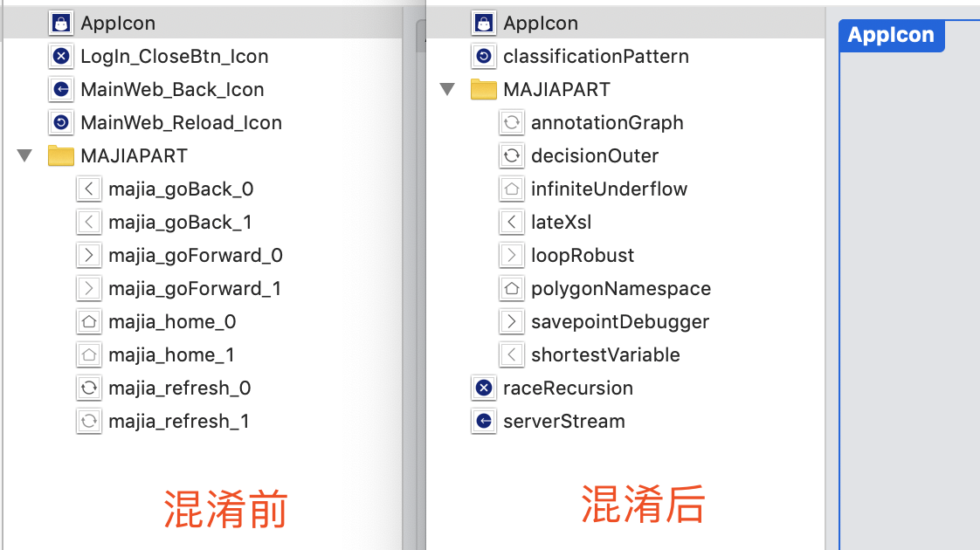Click the serverStream back arrow thumbnail

[483, 422]
